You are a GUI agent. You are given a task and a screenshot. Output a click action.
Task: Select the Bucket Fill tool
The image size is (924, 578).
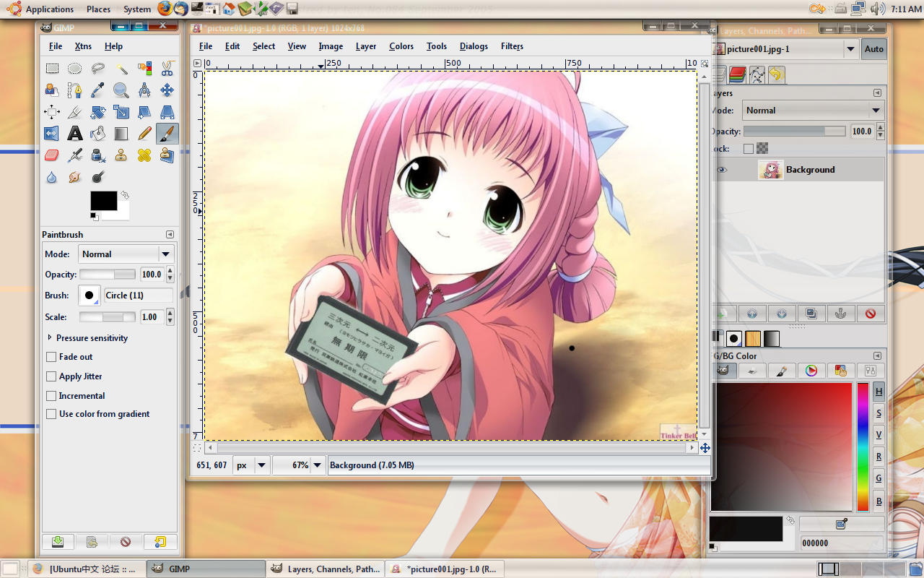(x=97, y=134)
